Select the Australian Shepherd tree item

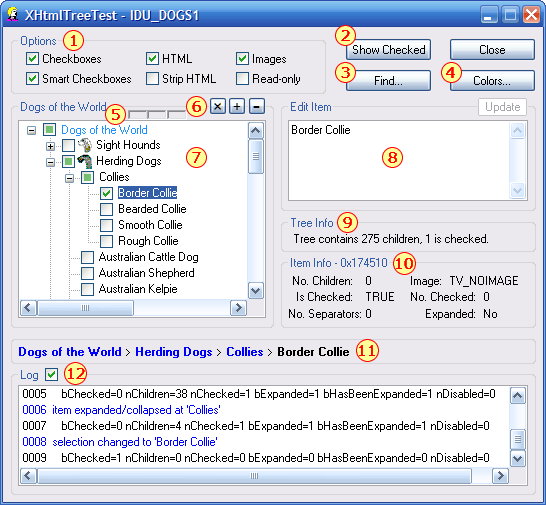pos(146,273)
